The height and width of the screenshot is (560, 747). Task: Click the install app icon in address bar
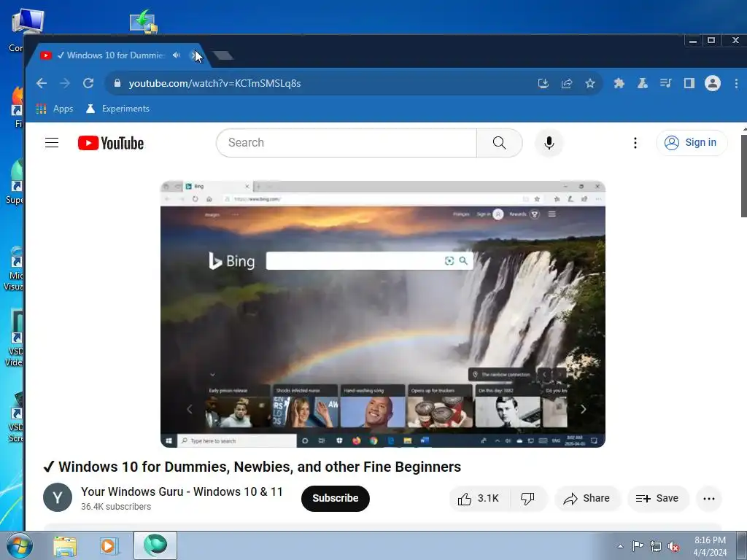click(543, 84)
